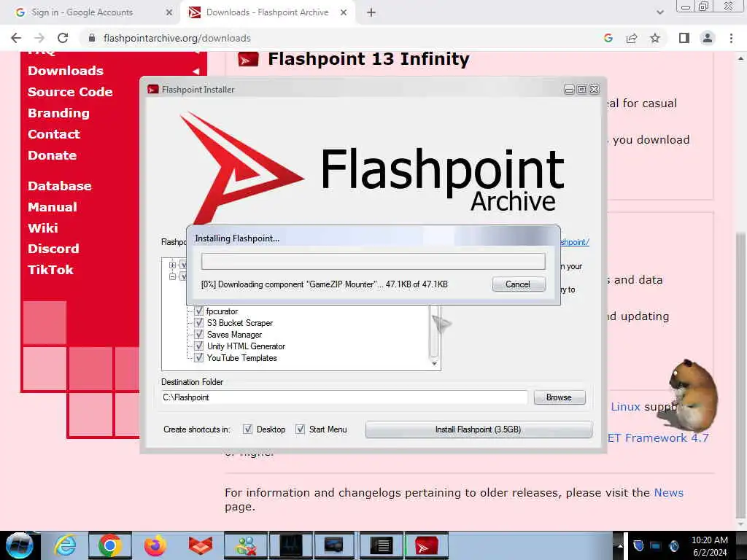This screenshot has height=560, width=747.
Task: Click Install Flashpoint (3.5GB) button
Action: pyautogui.click(x=479, y=429)
